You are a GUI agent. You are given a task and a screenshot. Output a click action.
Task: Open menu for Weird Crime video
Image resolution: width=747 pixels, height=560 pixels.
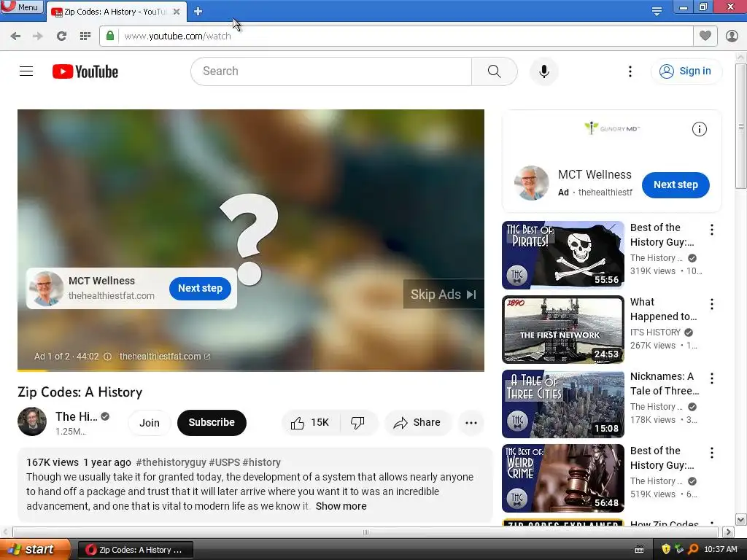(712, 453)
